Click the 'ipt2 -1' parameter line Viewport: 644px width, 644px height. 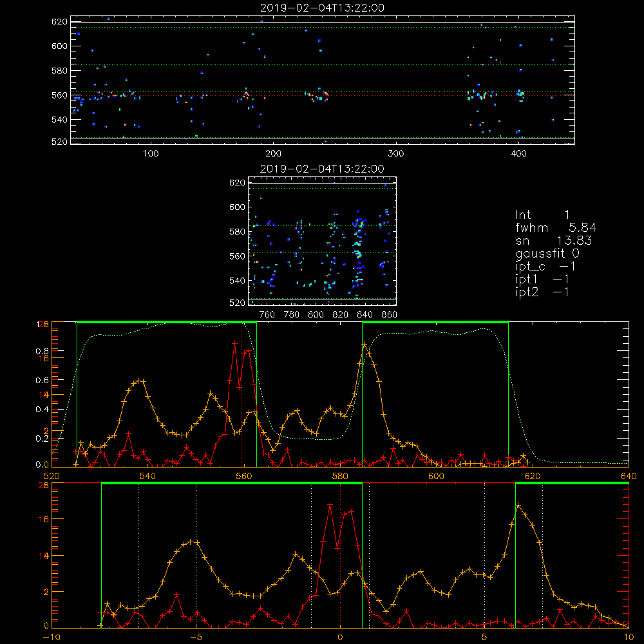pyautogui.click(x=542, y=292)
